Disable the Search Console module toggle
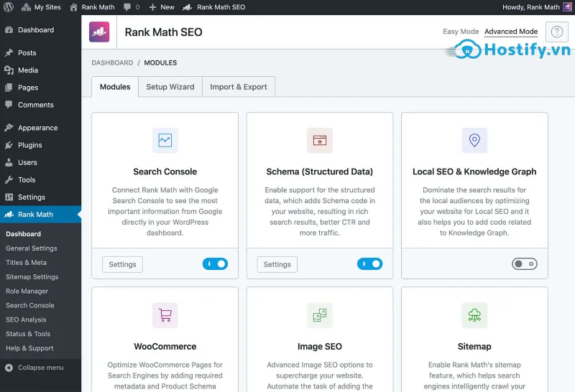575x392 pixels. point(215,263)
